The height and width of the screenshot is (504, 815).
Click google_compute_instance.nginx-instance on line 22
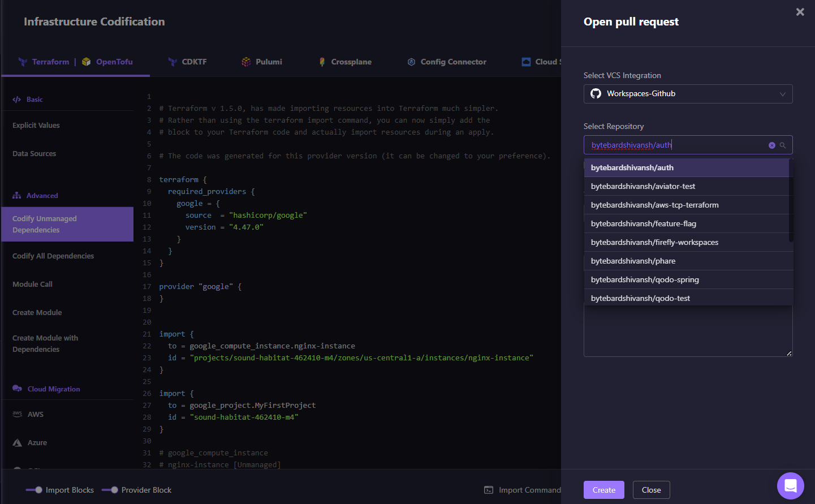(273, 346)
